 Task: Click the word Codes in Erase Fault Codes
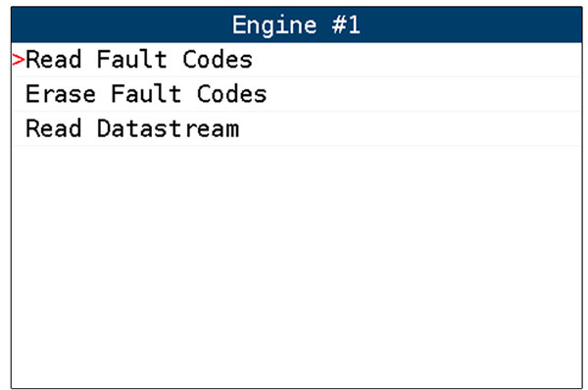(231, 94)
